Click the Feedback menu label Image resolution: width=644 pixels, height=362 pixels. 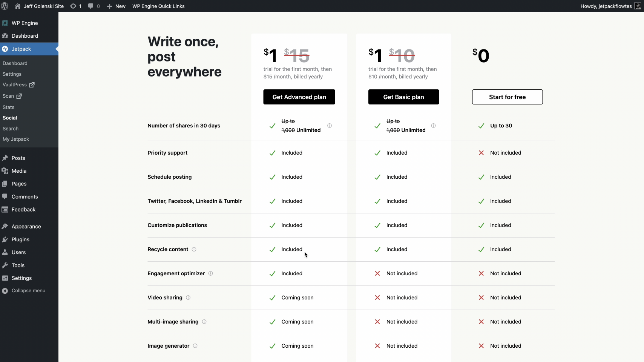coord(23,210)
